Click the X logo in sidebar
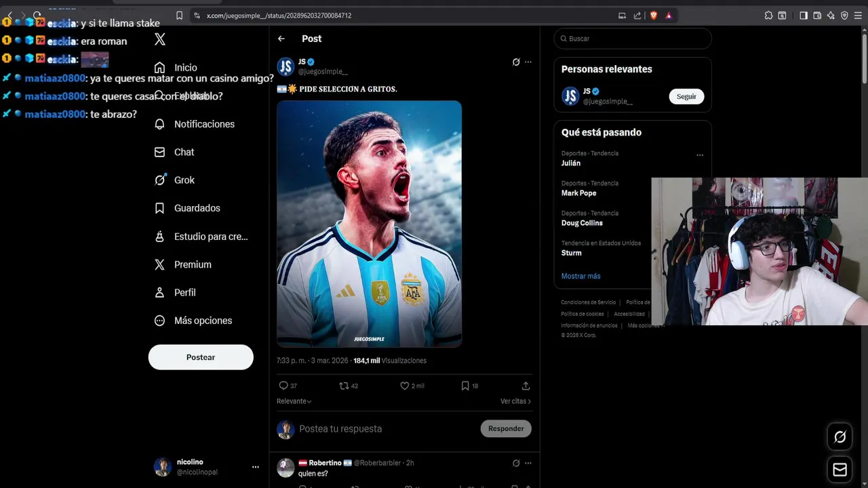 (160, 39)
